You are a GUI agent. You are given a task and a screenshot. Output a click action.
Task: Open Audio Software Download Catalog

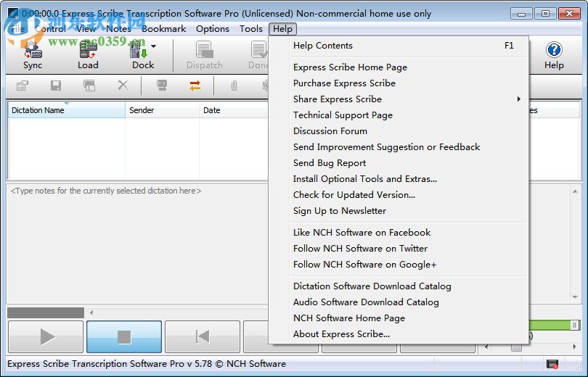point(399,302)
